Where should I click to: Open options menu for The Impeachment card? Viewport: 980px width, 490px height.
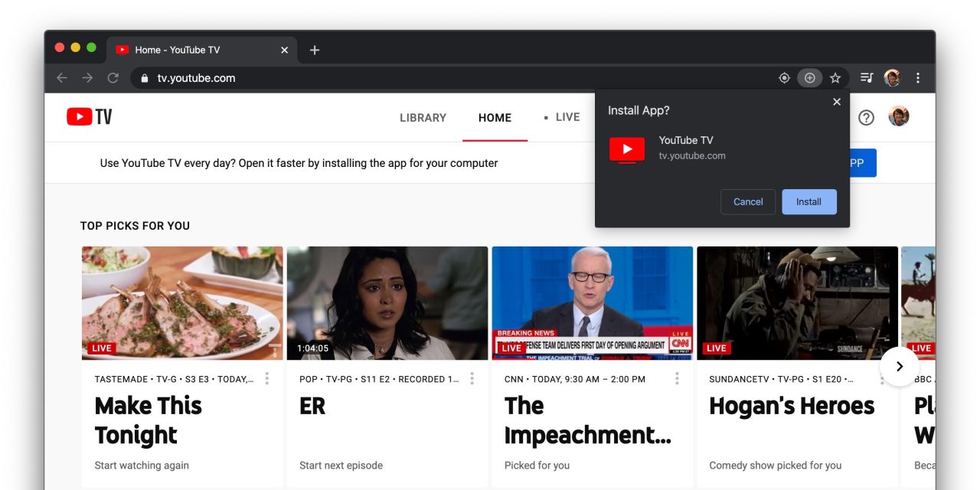(677, 379)
